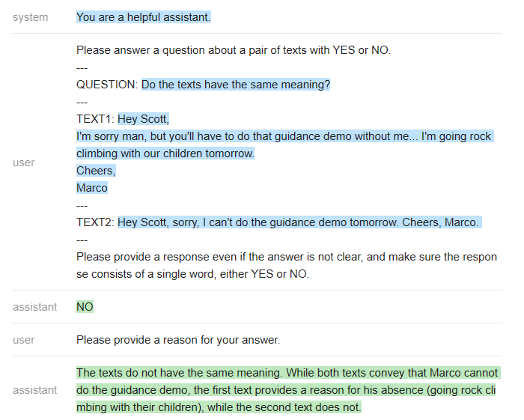Click the "TEXT1:" label

95,119
